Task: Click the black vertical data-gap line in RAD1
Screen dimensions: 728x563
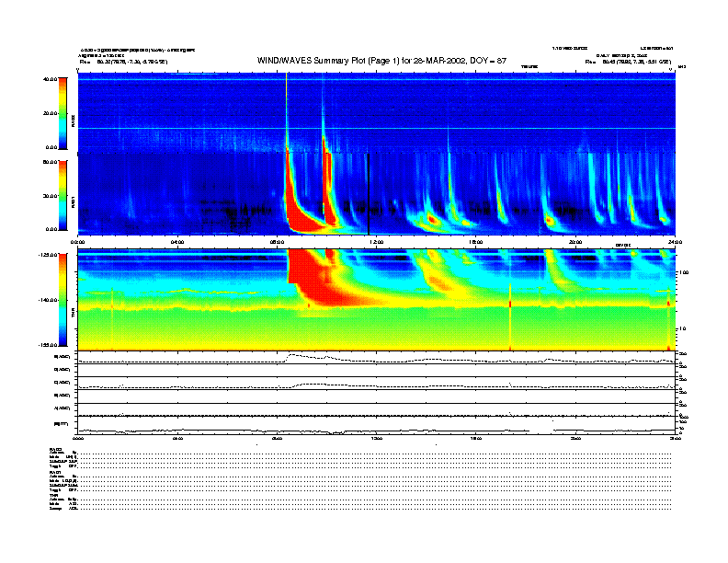Action: pos(369,194)
